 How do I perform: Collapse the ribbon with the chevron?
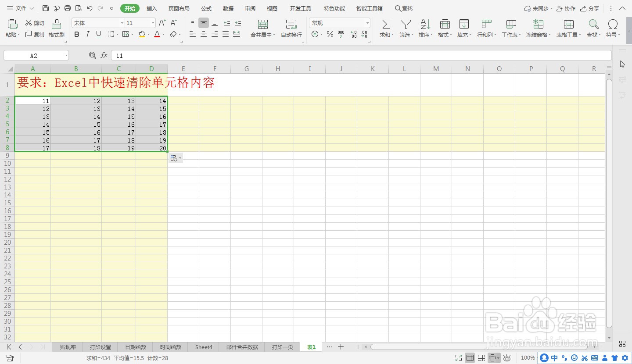(622, 8)
